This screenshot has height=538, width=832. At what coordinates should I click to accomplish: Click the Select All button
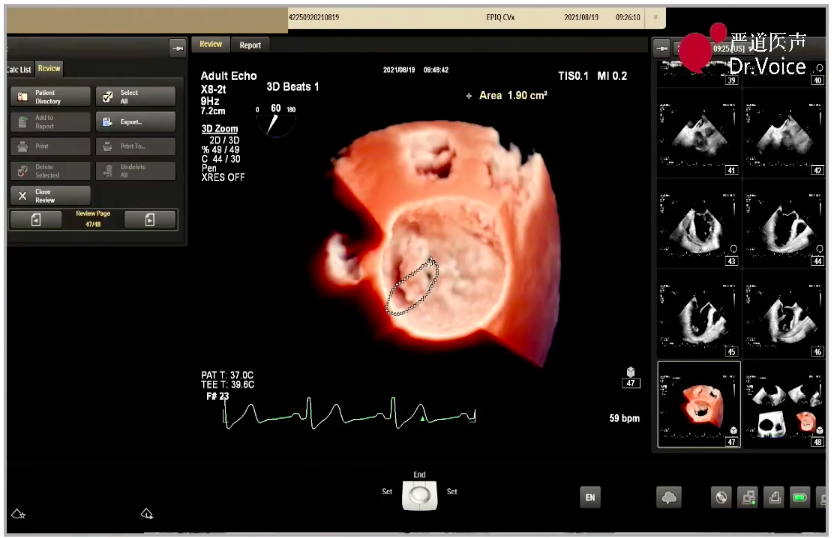pos(135,97)
